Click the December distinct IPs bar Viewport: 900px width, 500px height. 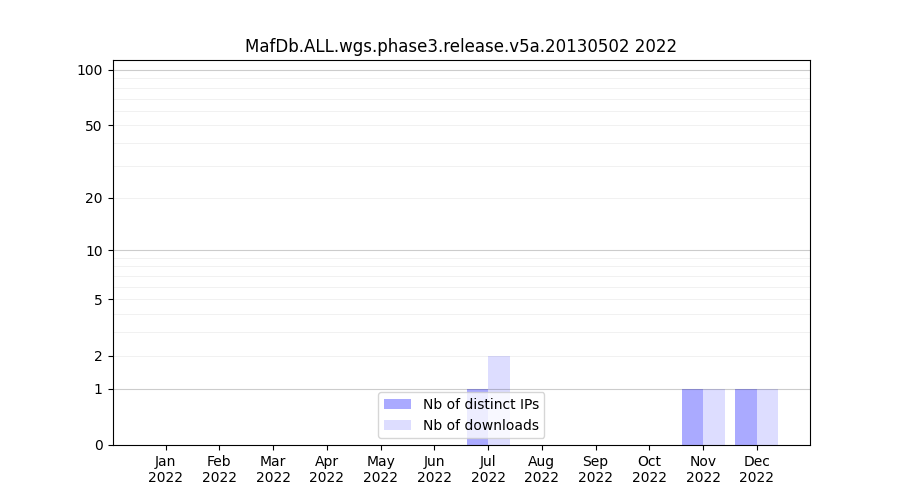click(x=746, y=416)
